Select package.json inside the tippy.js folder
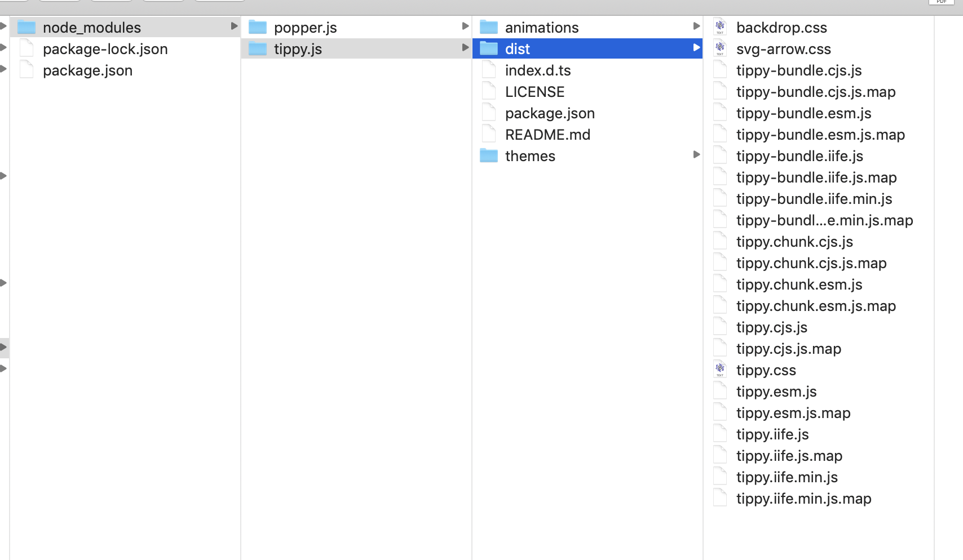Image resolution: width=963 pixels, height=560 pixels. [x=550, y=112]
